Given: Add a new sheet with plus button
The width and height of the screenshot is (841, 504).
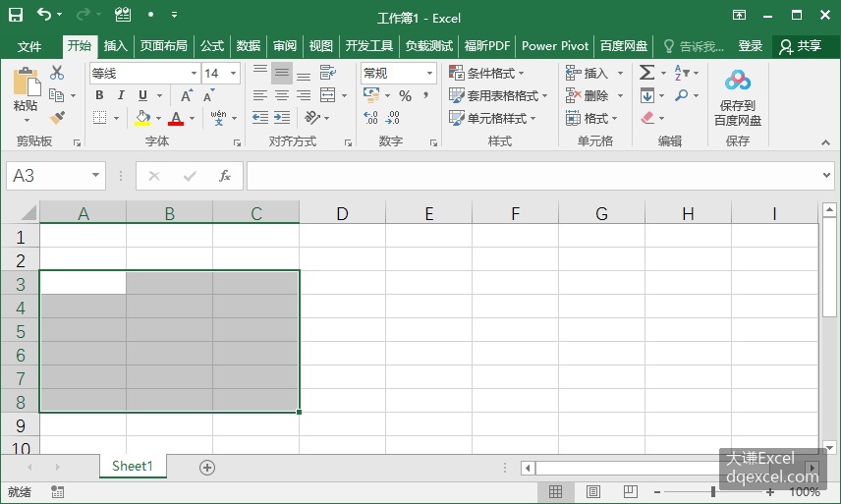Looking at the screenshot, I should tap(207, 468).
